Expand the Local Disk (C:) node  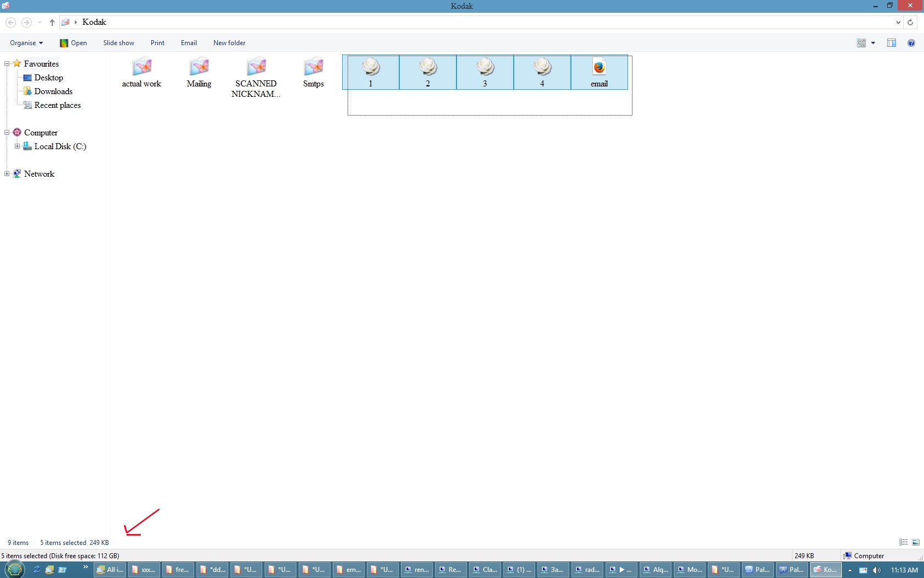[17, 146]
